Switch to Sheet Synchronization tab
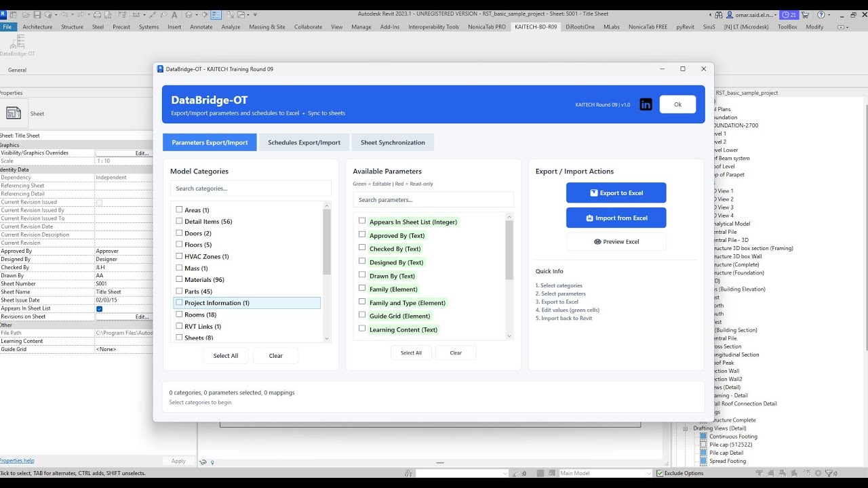Image resolution: width=868 pixels, height=488 pixels. [x=393, y=142]
